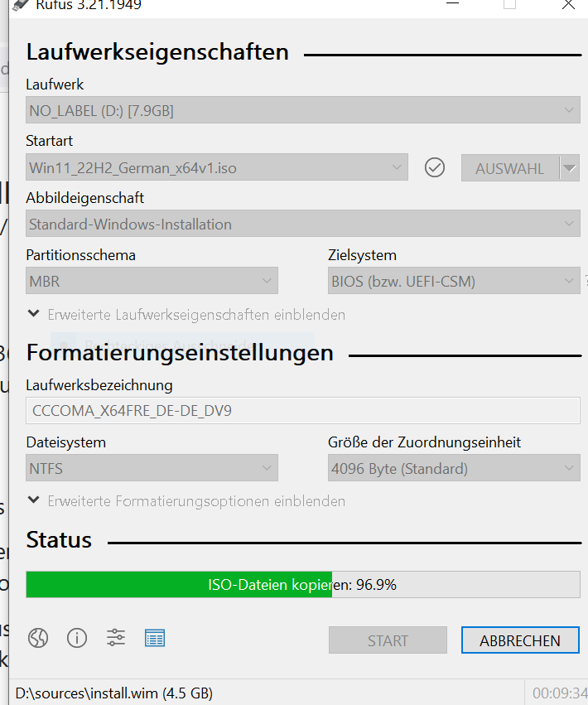Click the START button
Screen dimensions: 588x705
[388, 640]
